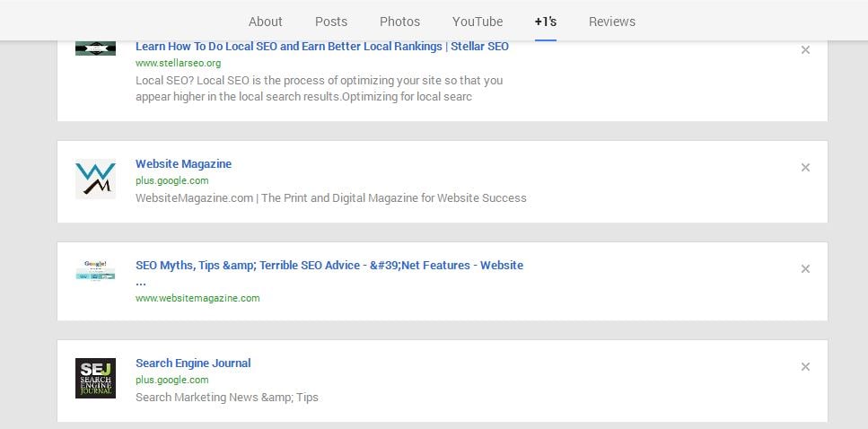This screenshot has height=429, width=868.
Task: Switch to the About tab
Action: tap(265, 22)
